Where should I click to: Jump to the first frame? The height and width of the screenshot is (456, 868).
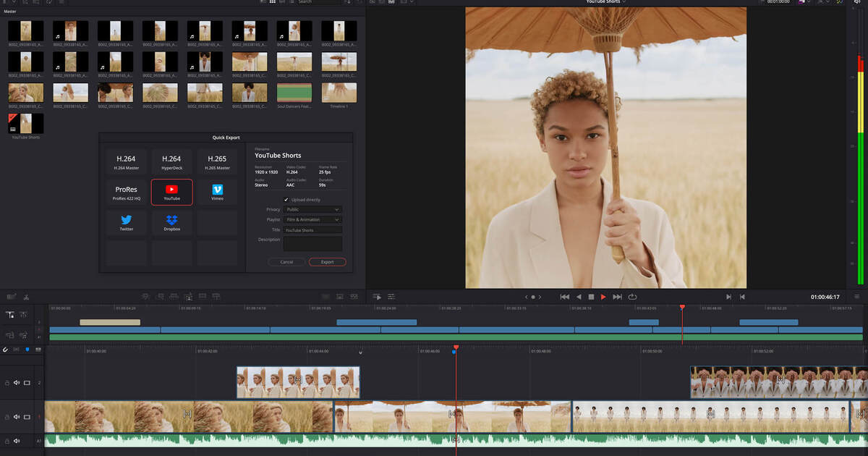565,297
